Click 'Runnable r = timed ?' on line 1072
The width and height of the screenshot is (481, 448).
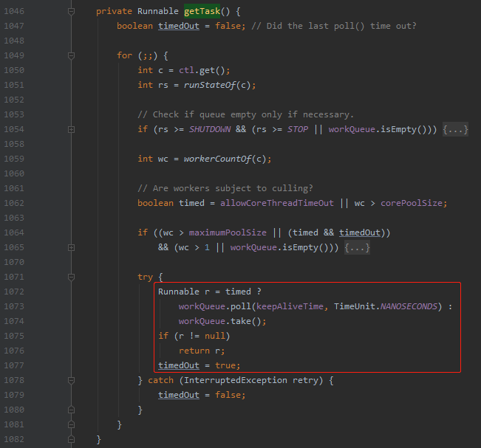210,292
